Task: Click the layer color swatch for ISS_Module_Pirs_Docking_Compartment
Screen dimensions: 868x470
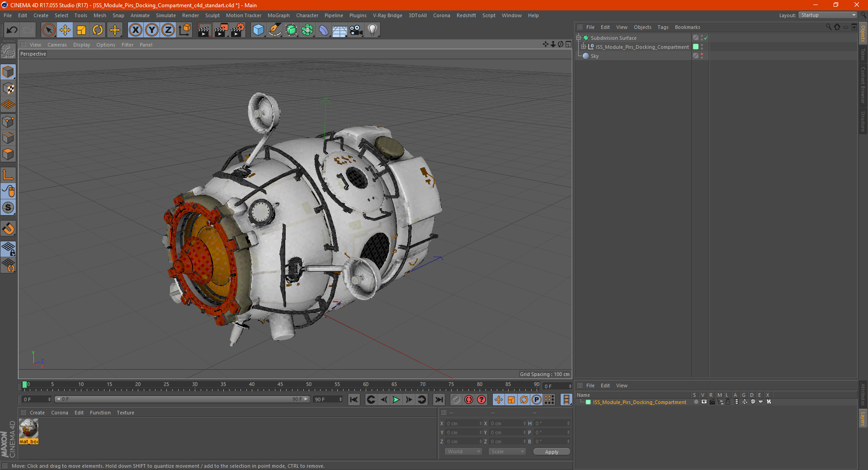Action: click(588, 402)
